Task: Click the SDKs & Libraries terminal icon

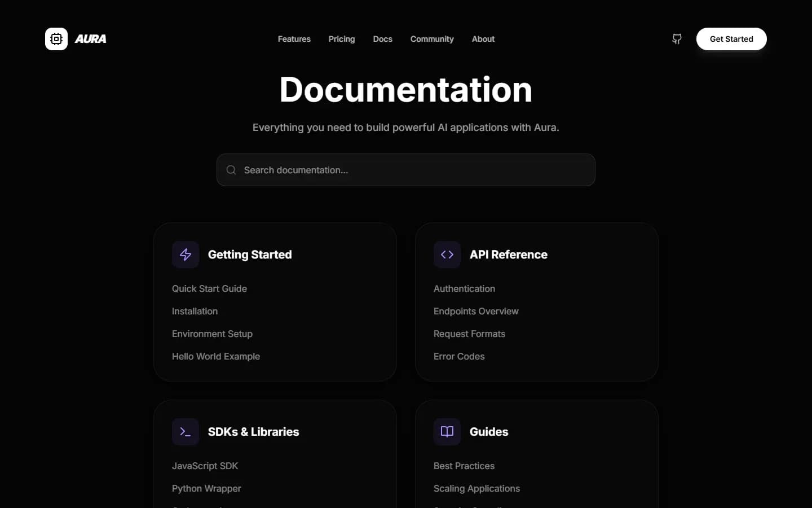Action: coord(186,432)
